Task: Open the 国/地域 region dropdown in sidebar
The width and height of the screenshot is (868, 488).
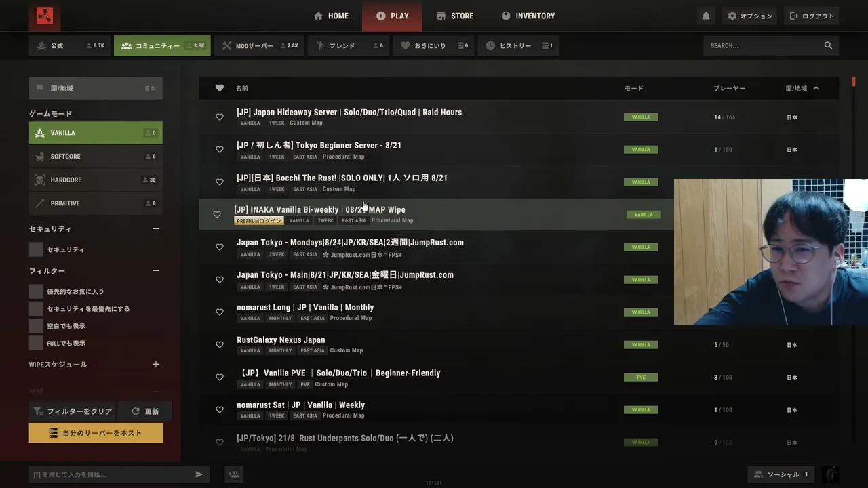Action: [x=96, y=88]
